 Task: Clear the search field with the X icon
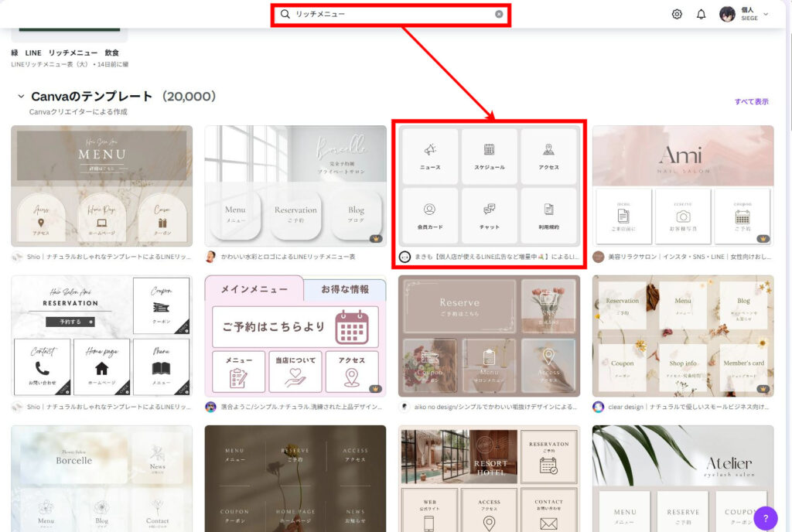point(499,14)
